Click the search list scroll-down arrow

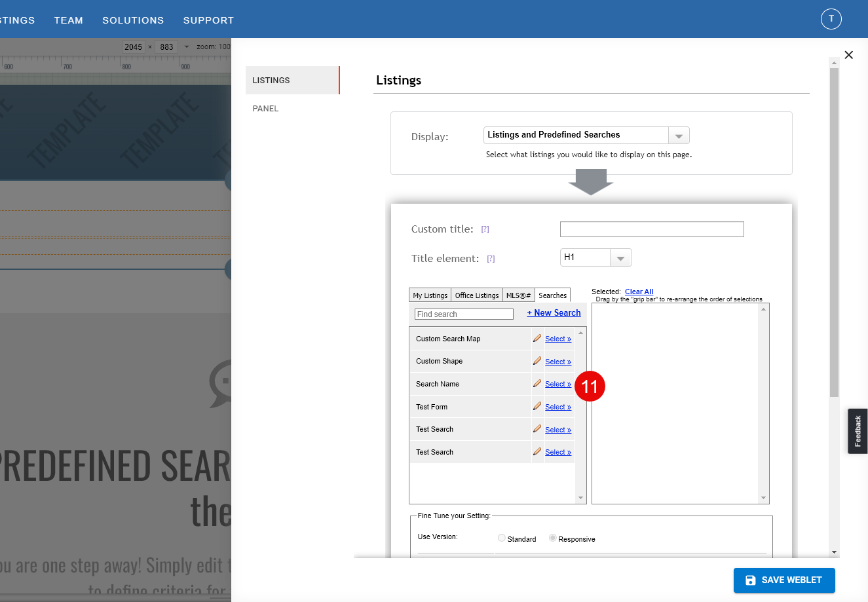(x=580, y=499)
